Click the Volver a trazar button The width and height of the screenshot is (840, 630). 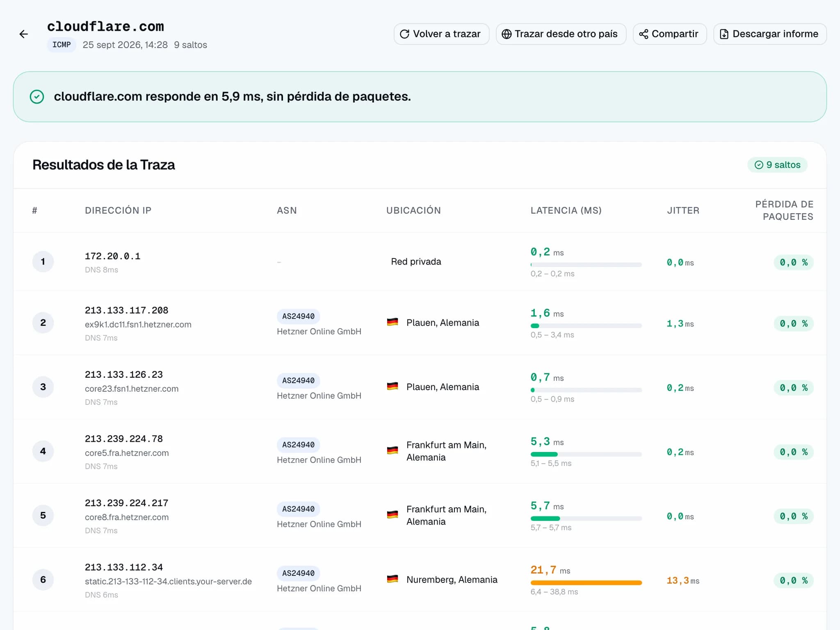(x=441, y=34)
